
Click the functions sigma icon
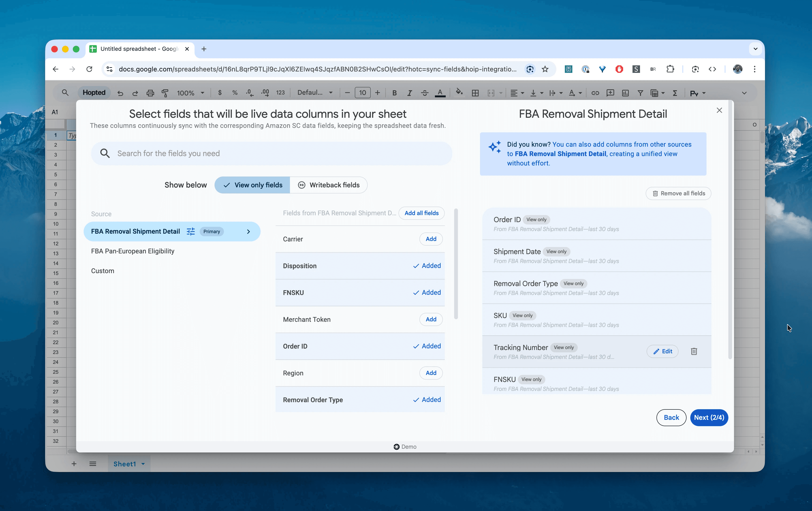tap(675, 93)
